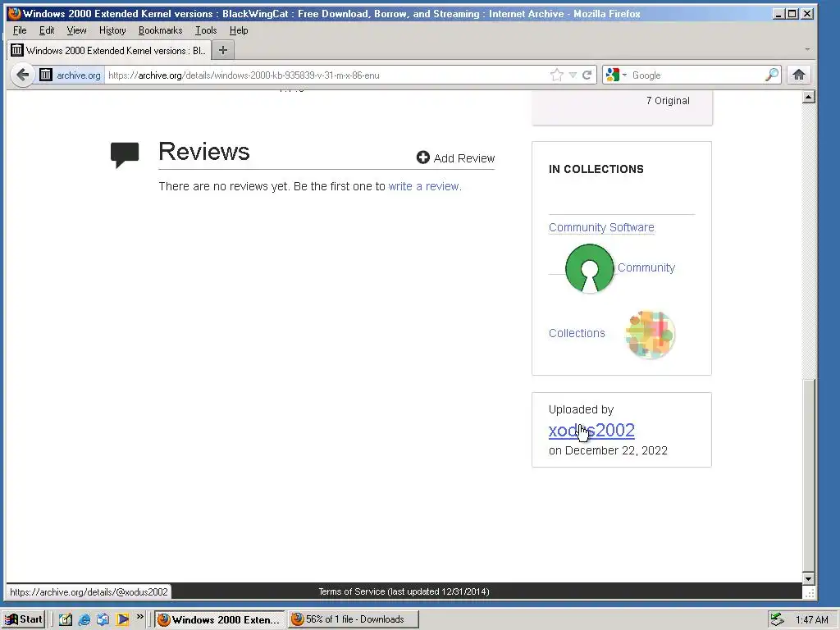Viewport: 840px width, 630px height.
Task: Go back with the browser back arrow
Action: pyautogui.click(x=22, y=75)
